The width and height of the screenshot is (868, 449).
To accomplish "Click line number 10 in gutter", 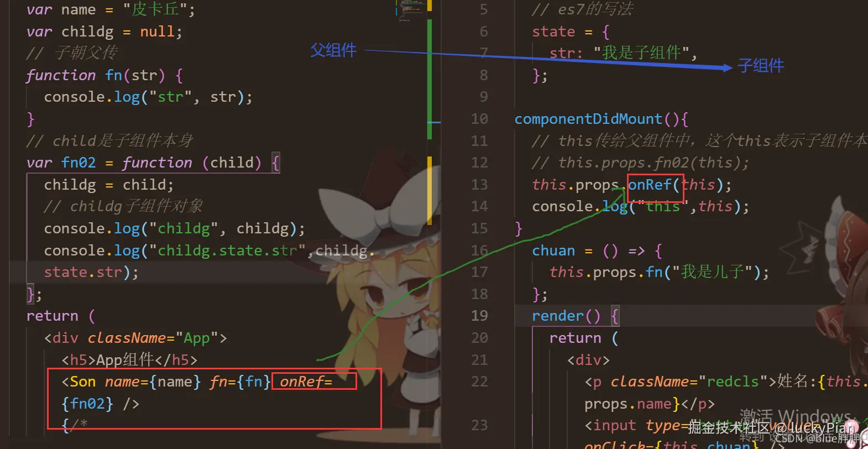I will (x=479, y=119).
